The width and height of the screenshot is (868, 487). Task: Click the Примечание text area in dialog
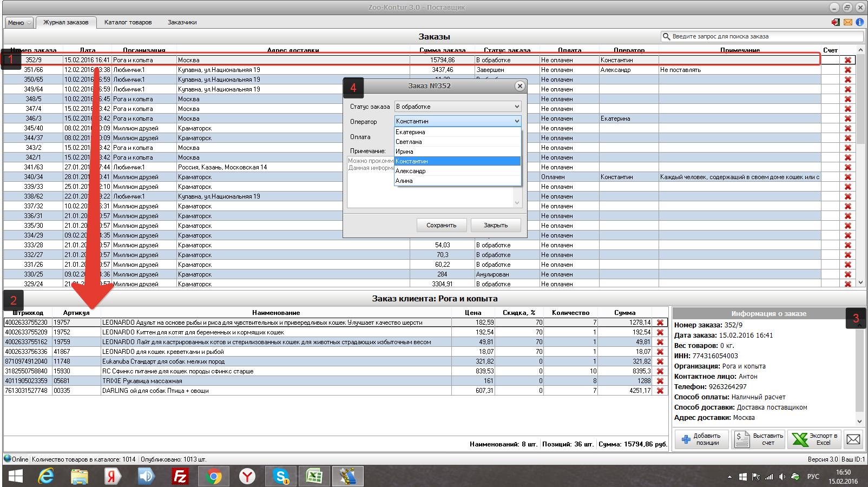(x=435, y=182)
